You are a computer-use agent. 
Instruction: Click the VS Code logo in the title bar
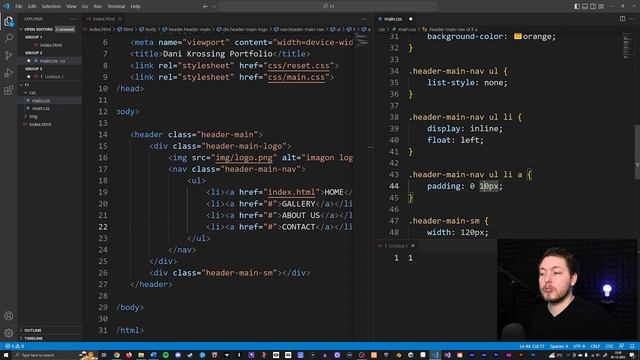point(6,6)
